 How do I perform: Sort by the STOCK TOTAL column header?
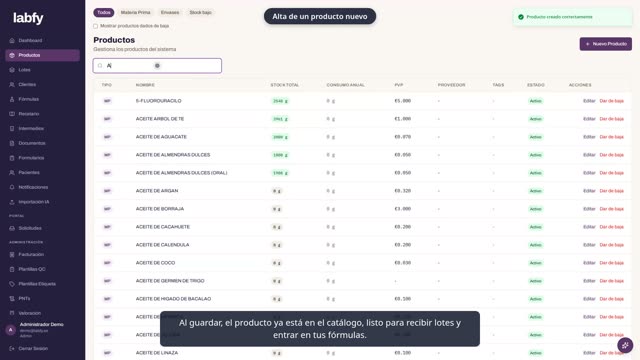coord(284,85)
